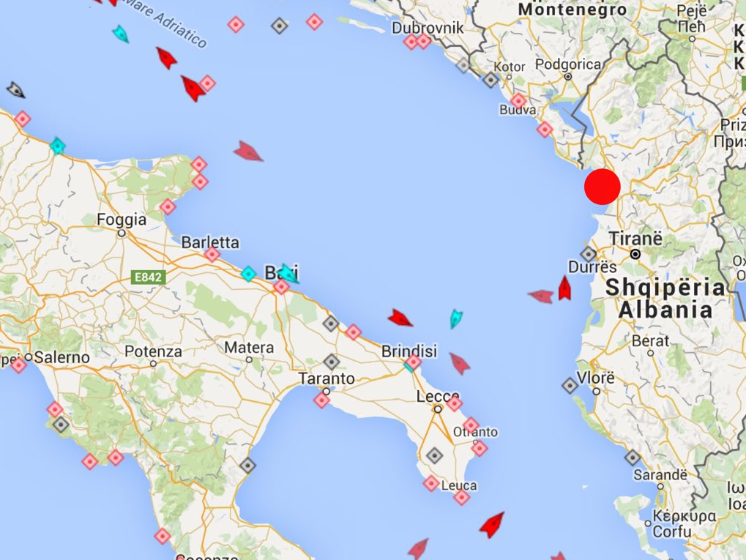746x560 pixels.
Task: Select the cyan port marker west of Bari
Action: 248,274
